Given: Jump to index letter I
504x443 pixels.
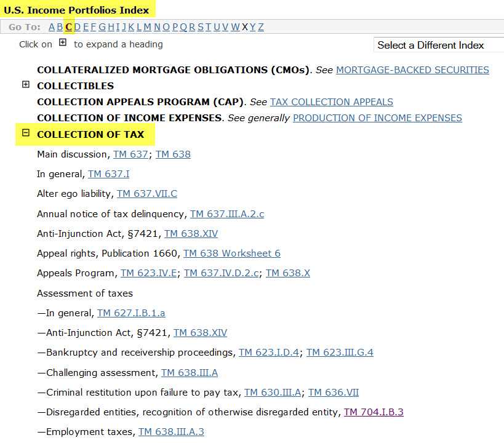Looking at the screenshot, I should (x=118, y=27).
